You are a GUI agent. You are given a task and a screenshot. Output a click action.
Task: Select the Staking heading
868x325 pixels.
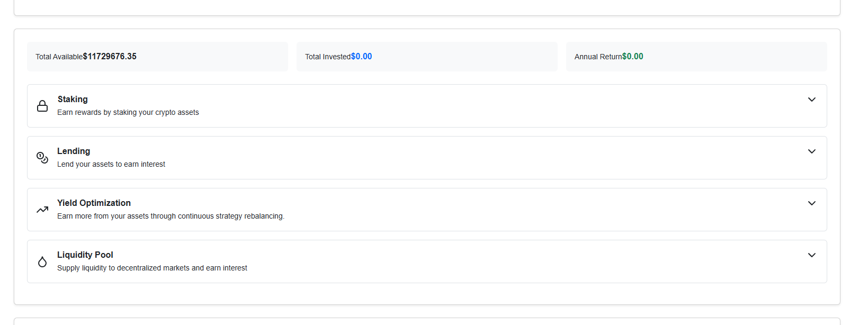(73, 99)
